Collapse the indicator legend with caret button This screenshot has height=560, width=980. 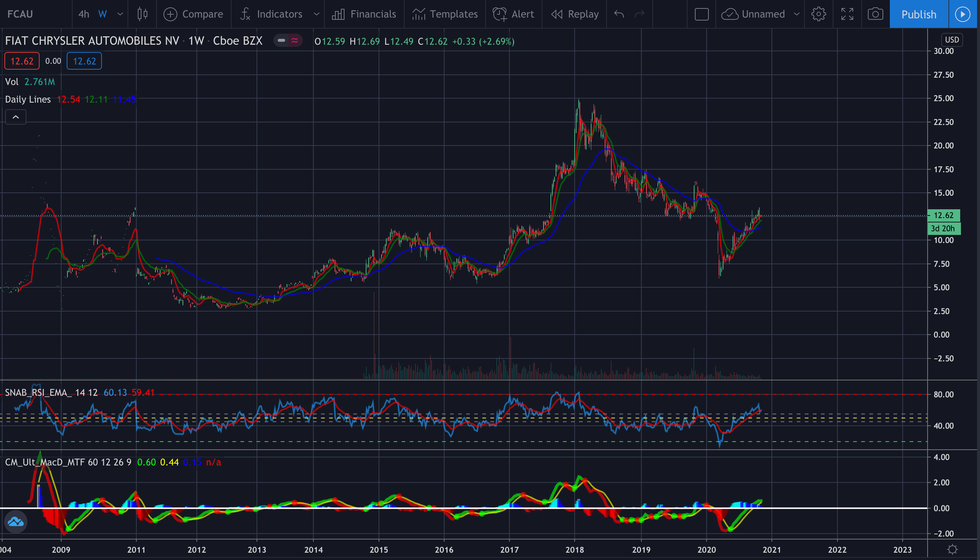point(16,117)
